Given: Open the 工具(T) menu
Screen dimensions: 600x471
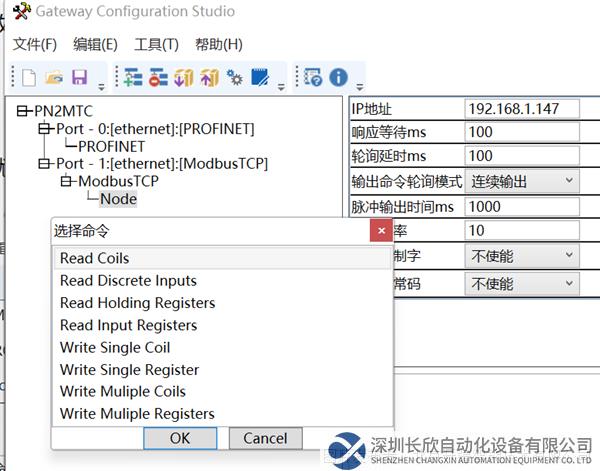Looking at the screenshot, I should tap(156, 45).
